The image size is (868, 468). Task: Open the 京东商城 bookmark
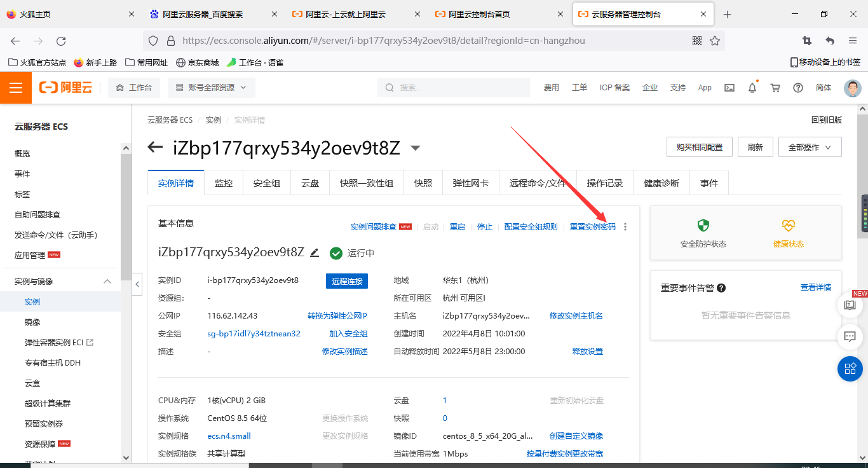click(198, 62)
